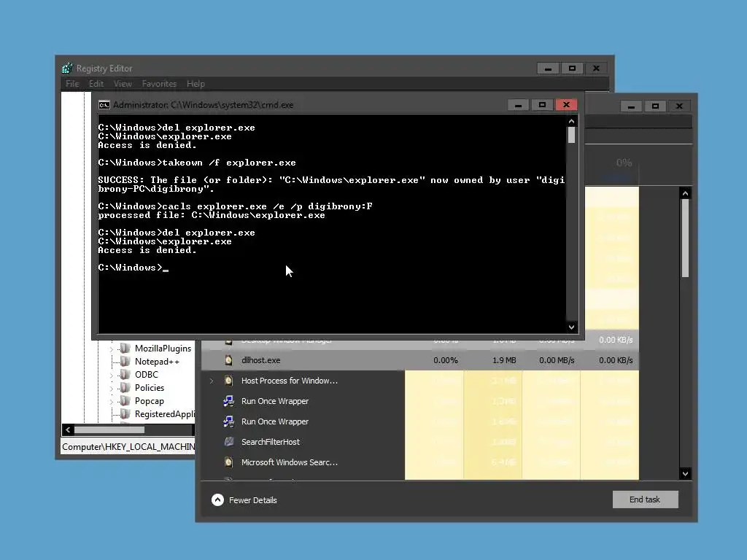
Task: Click the Notepad++ registry key label
Action: coord(158,362)
